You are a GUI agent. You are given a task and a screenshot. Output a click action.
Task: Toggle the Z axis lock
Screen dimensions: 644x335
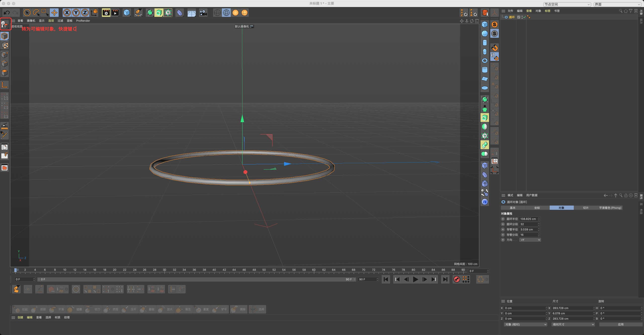point(85,13)
